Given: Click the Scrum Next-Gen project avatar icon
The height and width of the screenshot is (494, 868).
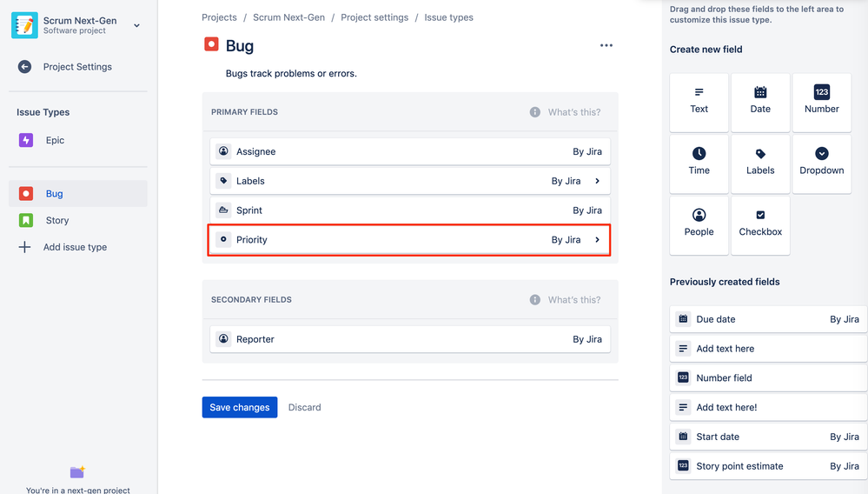Looking at the screenshot, I should coord(24,25).
